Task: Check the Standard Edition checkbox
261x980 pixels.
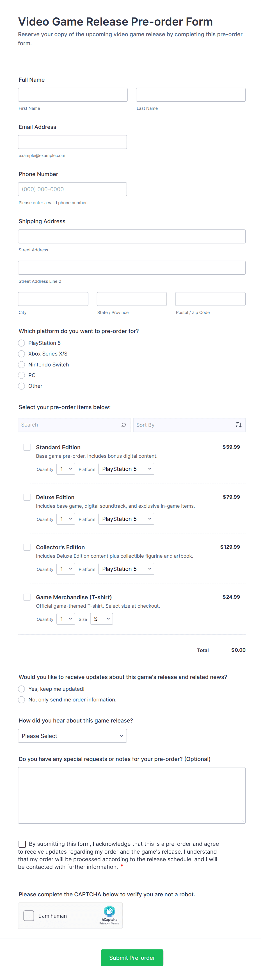Action: (27, 447)
